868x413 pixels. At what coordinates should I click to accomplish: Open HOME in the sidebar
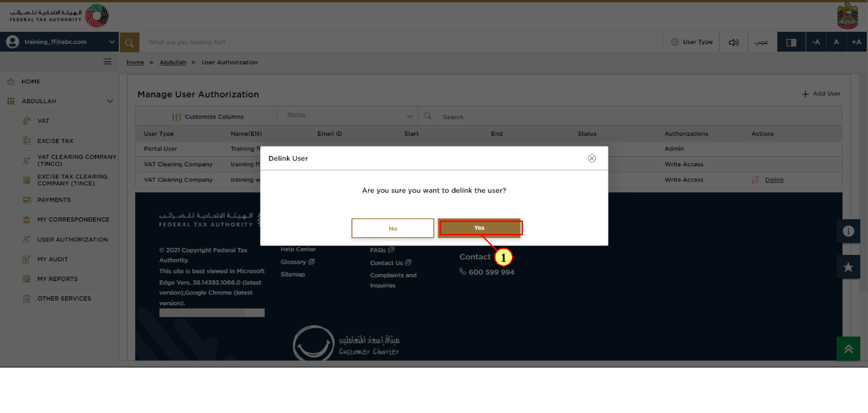click(x=31, y=82)
